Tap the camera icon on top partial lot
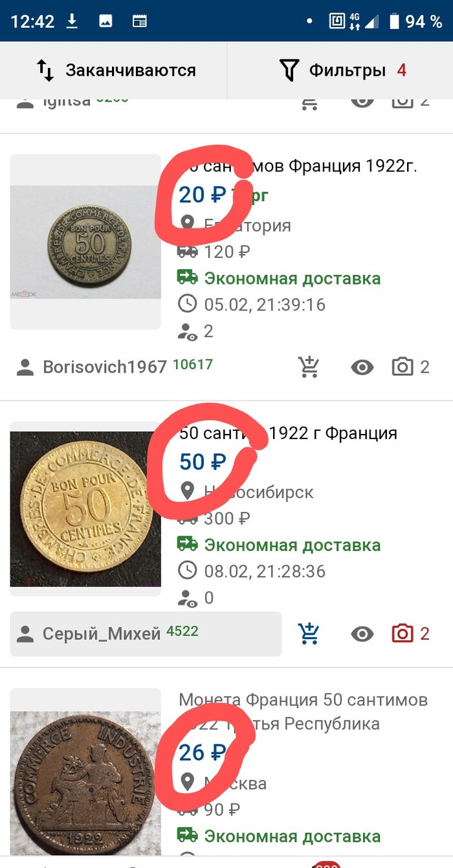 (x=410, y=101)
